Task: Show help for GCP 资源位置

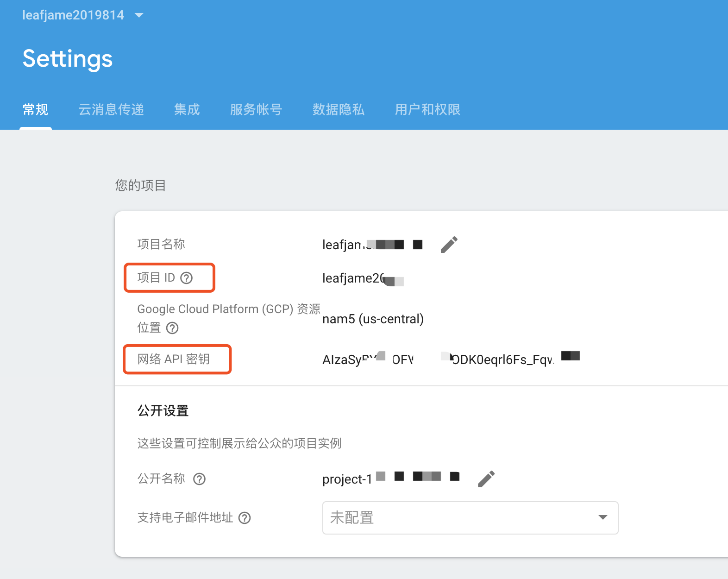Action: [172, 328]
